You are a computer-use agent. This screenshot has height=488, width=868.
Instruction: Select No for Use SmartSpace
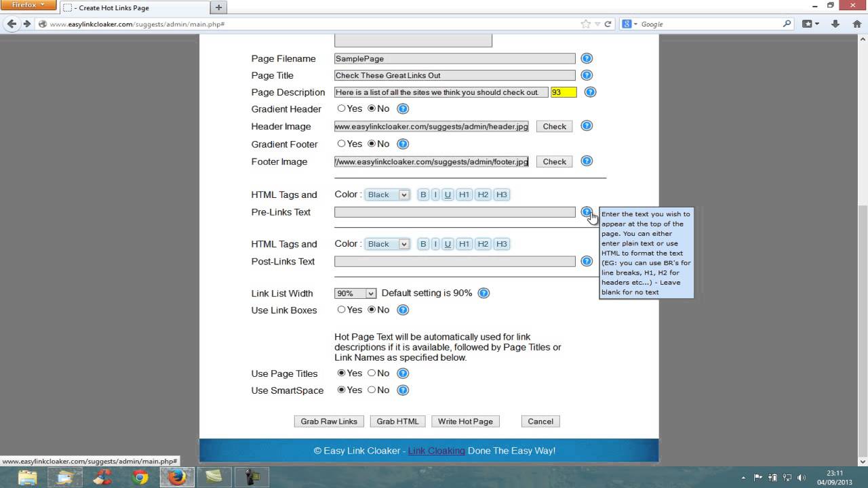coord(372,390)
